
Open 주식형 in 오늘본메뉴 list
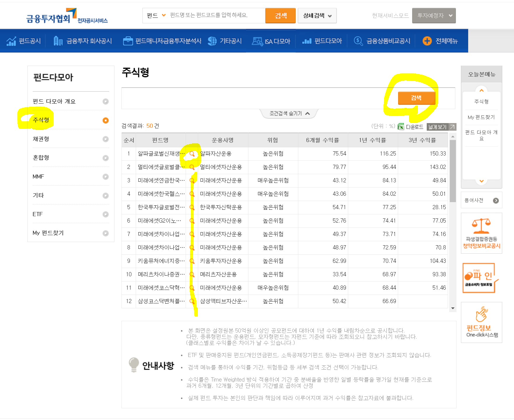[482, 101]
